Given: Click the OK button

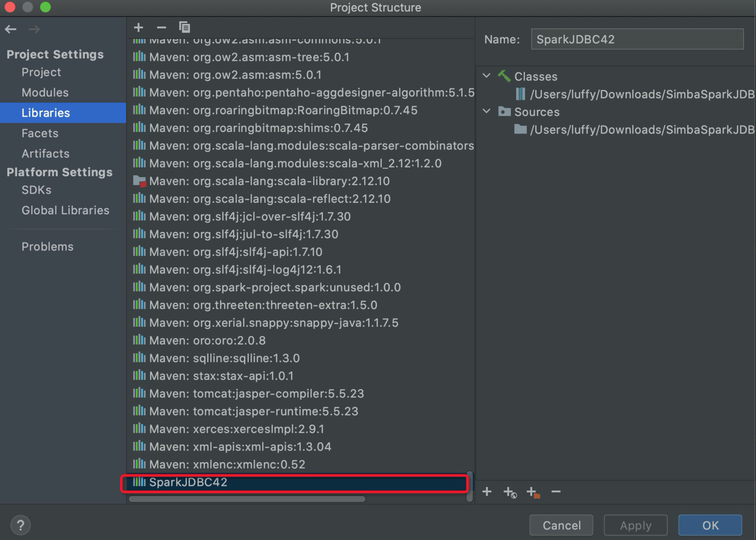Looking at the screenshot, I should [710, 525].
